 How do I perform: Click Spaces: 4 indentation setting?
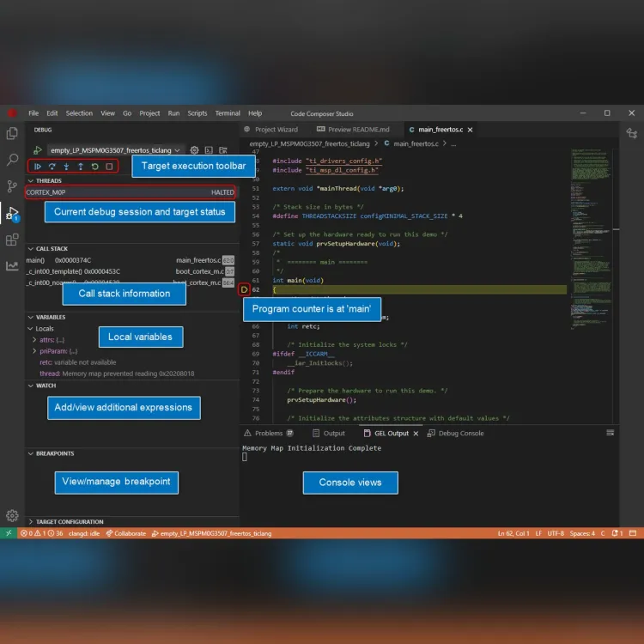(x=582, y=533)
